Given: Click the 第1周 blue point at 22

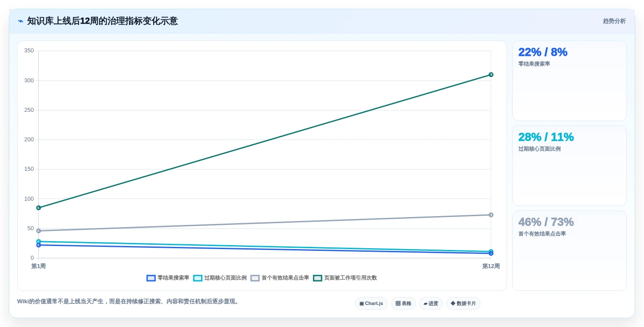Looking at the screenshot, I should point(39,245).
